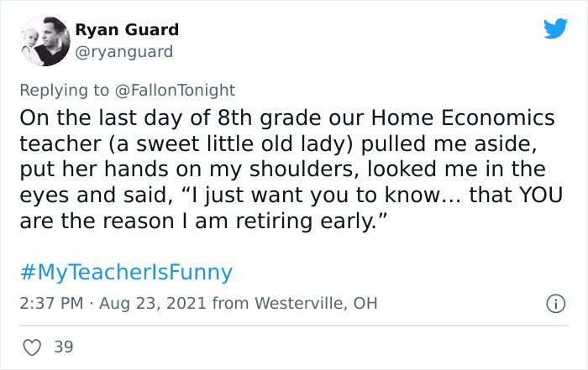Open the circled info icon
Screen dimensions: 588x370
pos(555,304)
